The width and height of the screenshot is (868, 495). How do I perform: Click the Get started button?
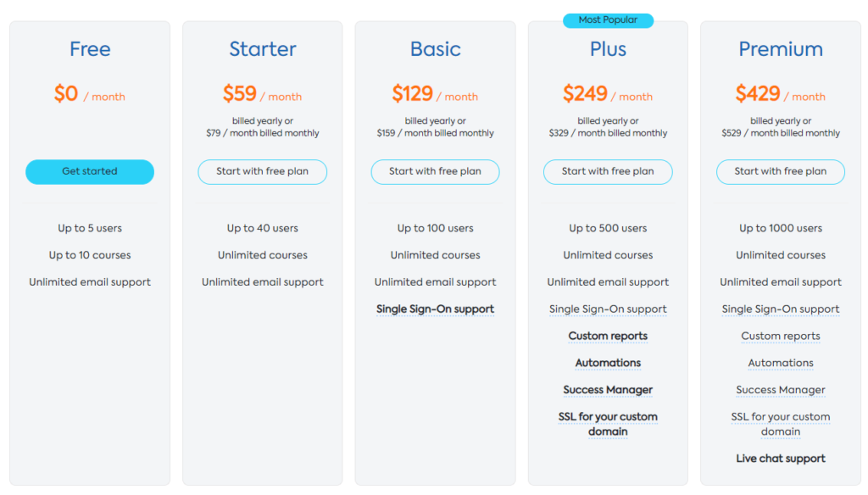coord(90,171)
